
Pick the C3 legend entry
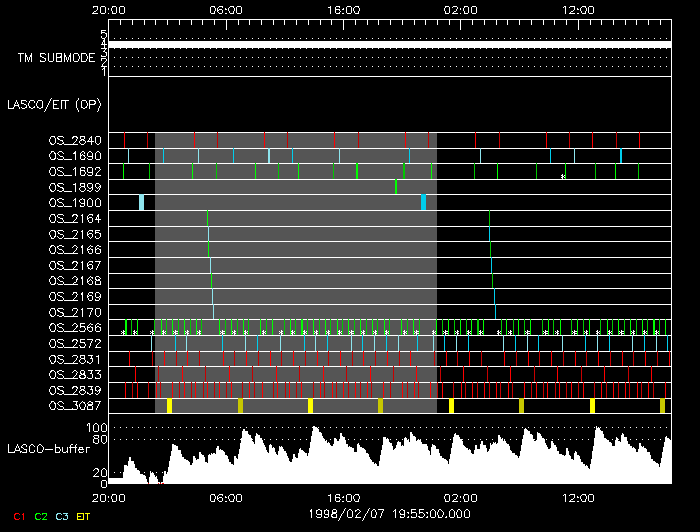(62, 517)
